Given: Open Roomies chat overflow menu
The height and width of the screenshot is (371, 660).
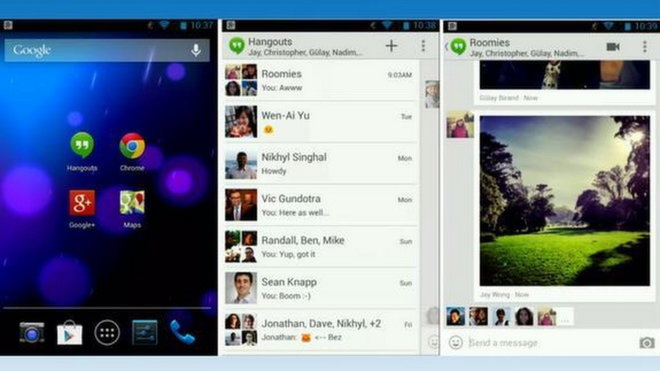Looking at the screenshot, I should tap(644, 47).
